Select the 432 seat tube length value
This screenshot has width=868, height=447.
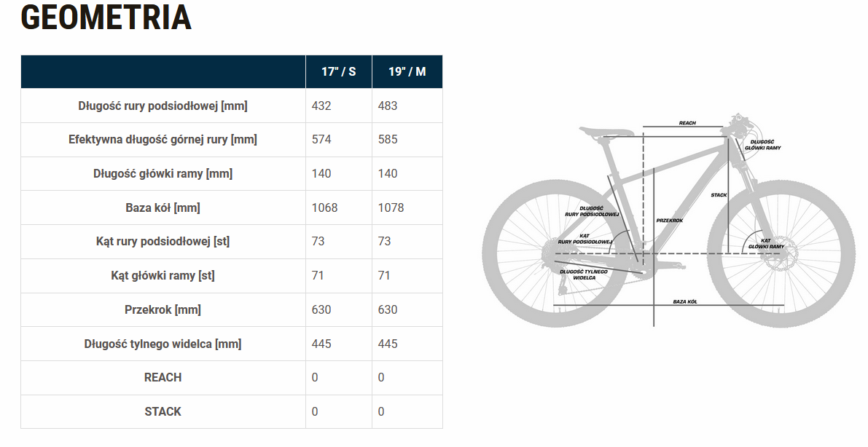[x=321, y=106]
